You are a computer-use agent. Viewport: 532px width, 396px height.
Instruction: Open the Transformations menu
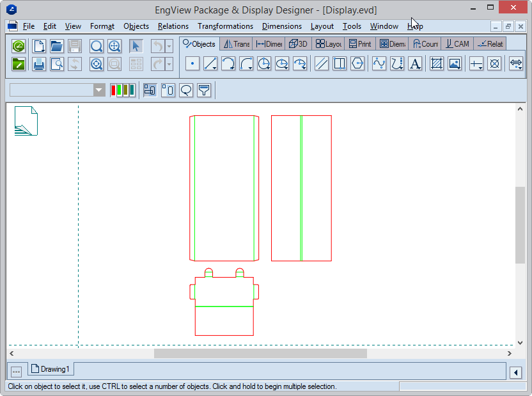(x=225, y=26)
